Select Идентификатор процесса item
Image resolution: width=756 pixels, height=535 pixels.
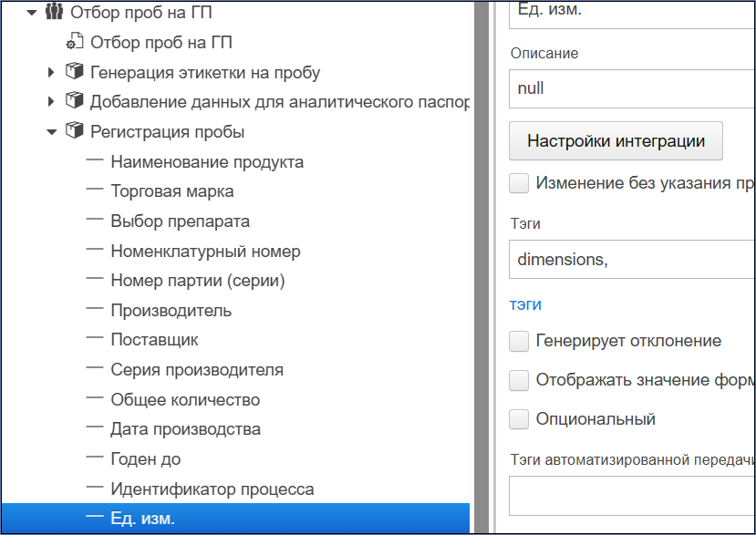click(212, 489)
